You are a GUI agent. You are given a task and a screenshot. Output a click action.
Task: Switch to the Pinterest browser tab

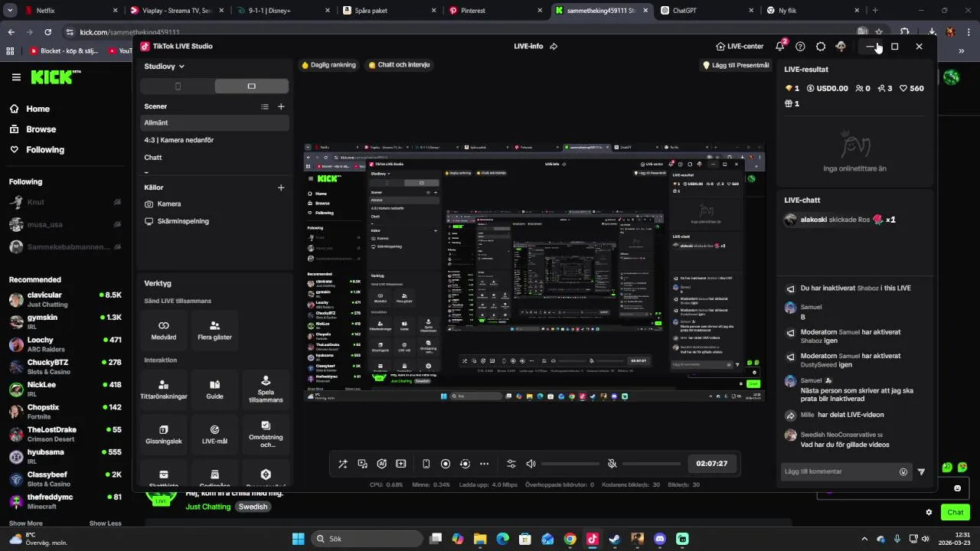click(x=497, y=11)
